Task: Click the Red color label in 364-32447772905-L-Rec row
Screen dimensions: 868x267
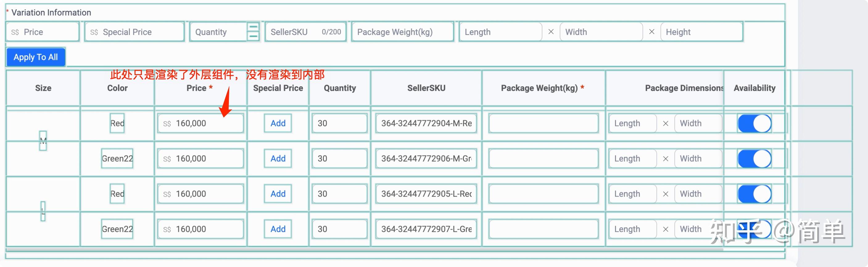Action: click(117, 194)
